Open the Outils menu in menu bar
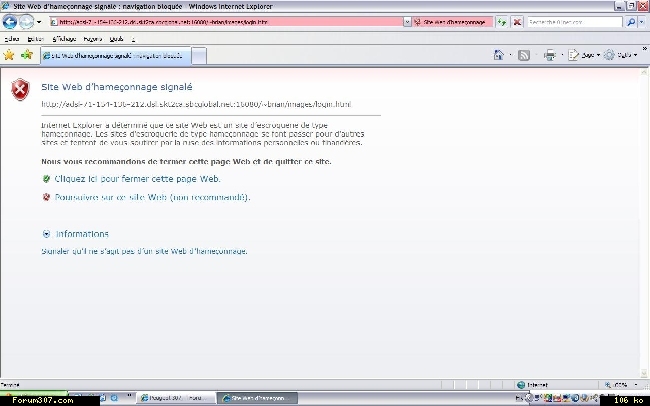The height and width of the screenshot is (406, 650). point(116,39)
